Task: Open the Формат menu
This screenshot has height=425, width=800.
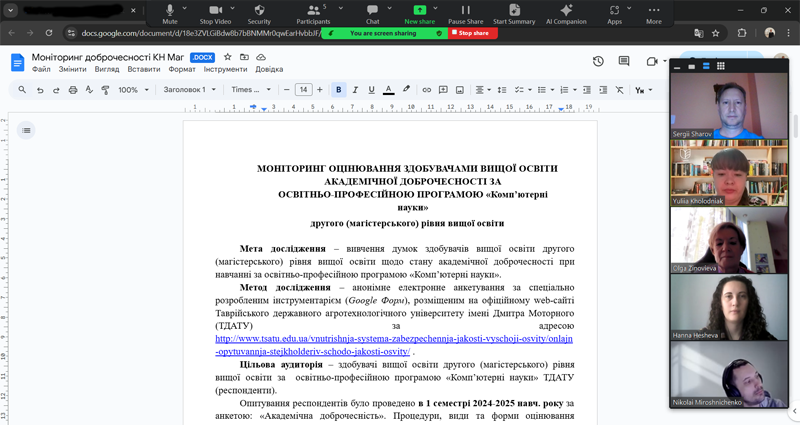Action: pyautogui.click(x=182, y=69)
